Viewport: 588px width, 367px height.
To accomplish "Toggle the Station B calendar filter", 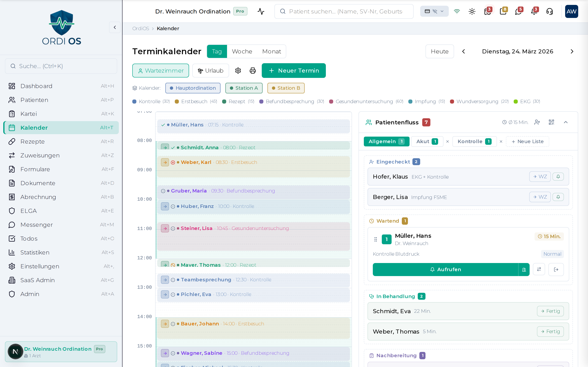I will pyautogui.click(x=286, y=88).
